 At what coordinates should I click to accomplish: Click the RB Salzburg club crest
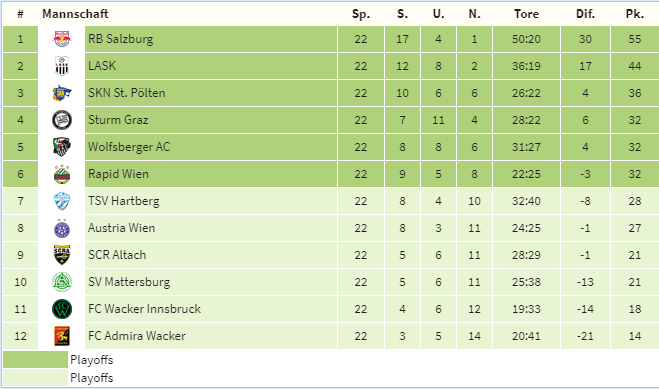click(x=62, y=39)
